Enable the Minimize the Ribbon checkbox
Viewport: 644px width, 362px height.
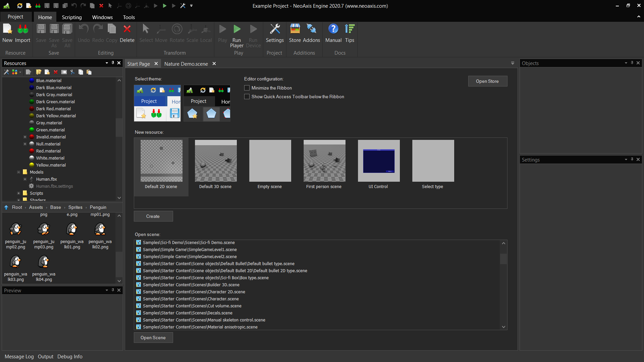click(247, 88)
